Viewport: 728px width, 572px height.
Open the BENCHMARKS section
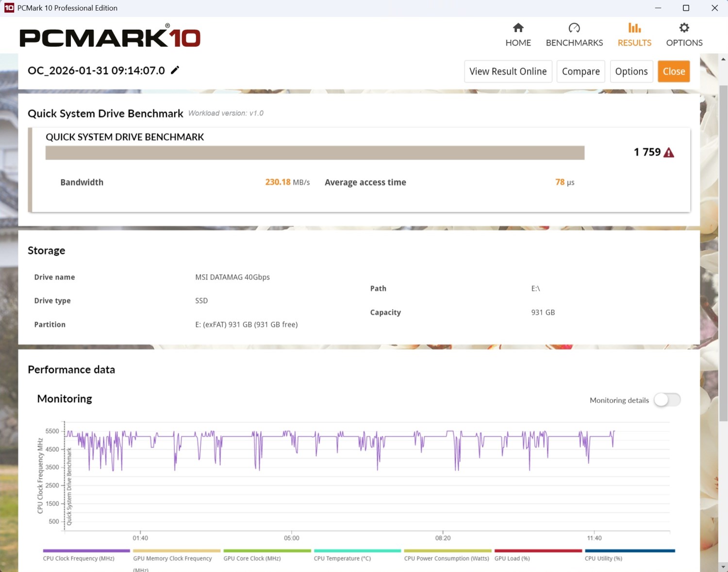click(x=574, y=35)
